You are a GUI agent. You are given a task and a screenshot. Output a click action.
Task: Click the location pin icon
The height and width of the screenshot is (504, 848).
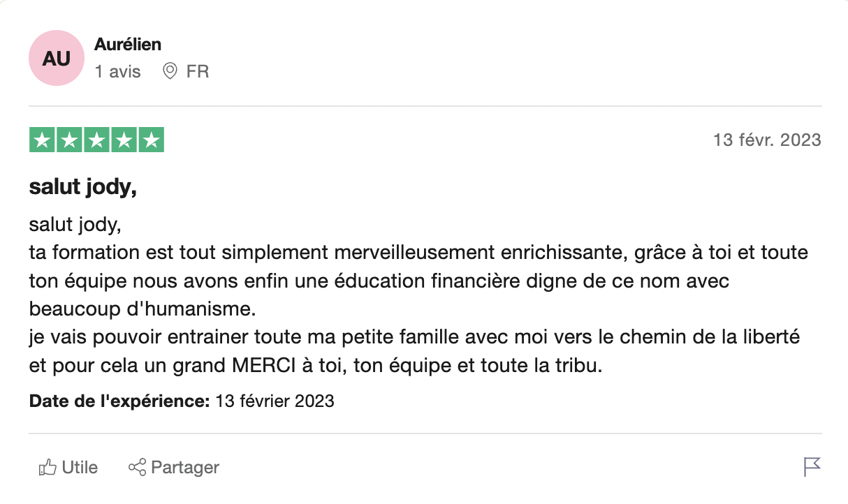click(169, 71)
